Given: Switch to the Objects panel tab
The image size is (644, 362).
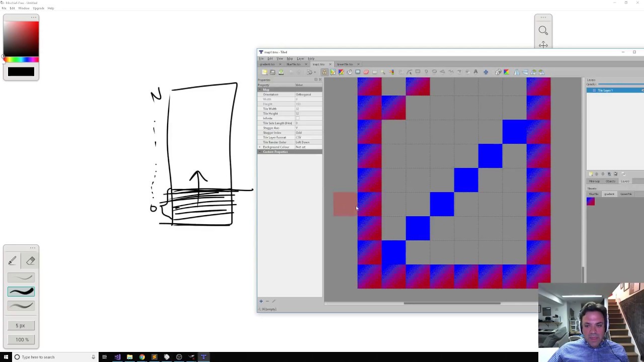Looking at the screenshot, I should [610, 181].
